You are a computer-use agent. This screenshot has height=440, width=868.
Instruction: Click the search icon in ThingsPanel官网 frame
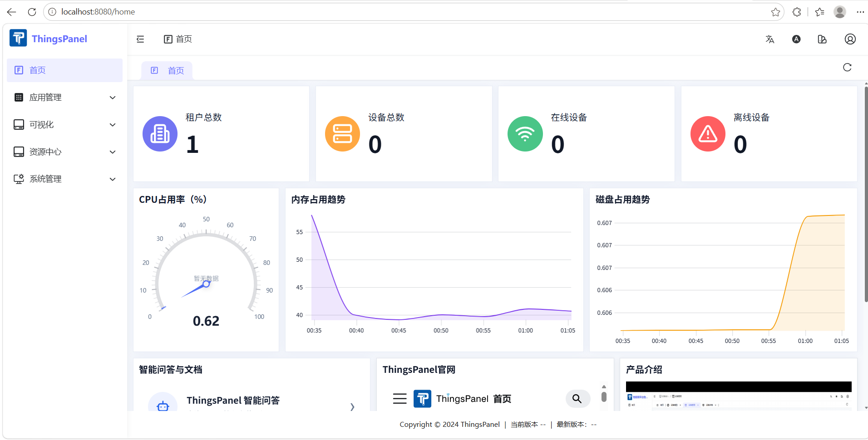(577, 399)
